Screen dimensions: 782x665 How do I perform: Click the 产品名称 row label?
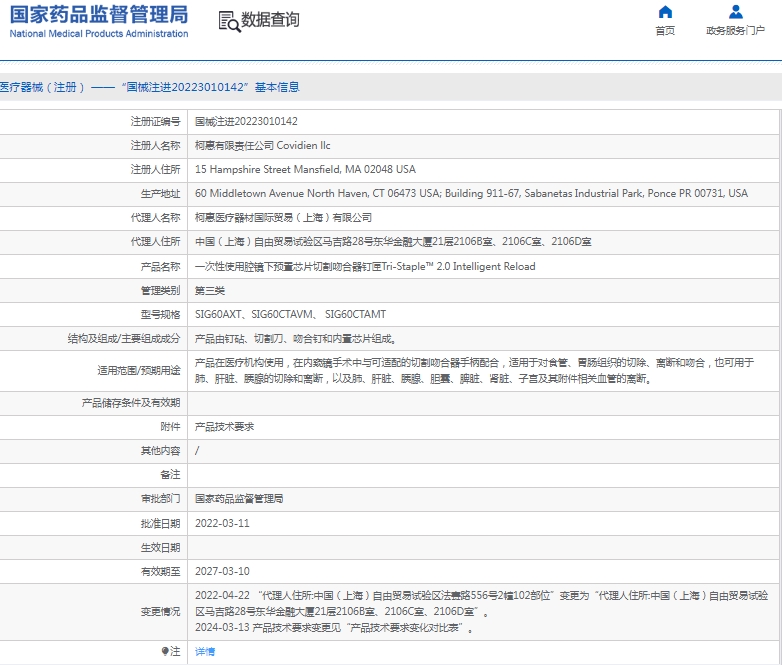[x=160, y=266]
